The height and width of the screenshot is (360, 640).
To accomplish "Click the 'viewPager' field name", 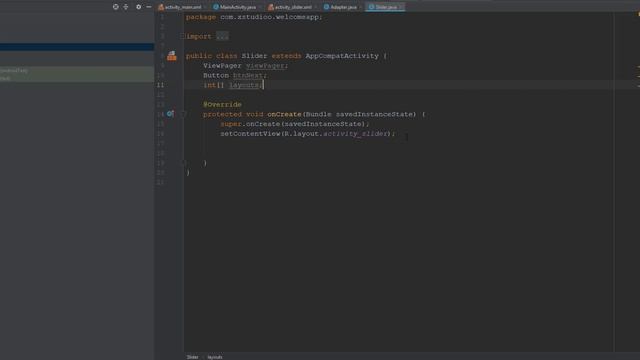I will click(265, 66).
